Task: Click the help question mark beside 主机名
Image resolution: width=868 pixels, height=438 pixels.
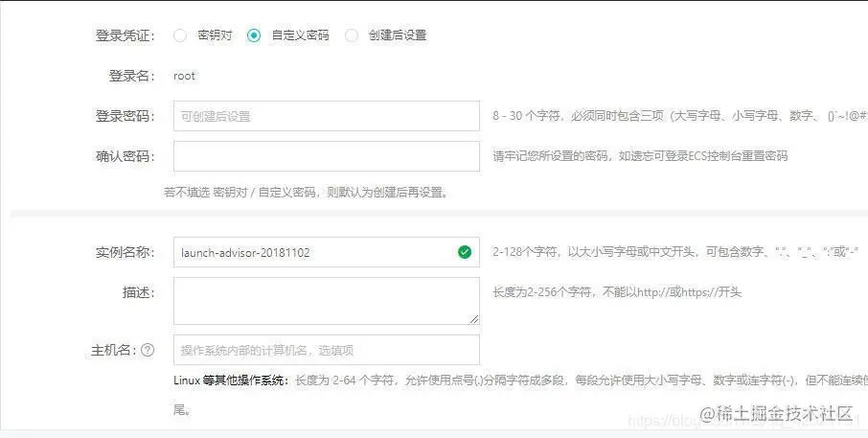Action: pos(148,350)
